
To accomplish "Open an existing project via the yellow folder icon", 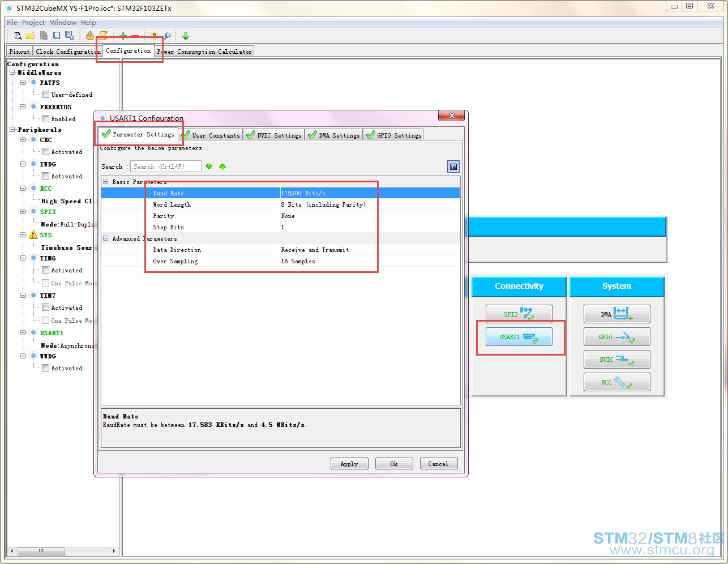I will point(31,36).
